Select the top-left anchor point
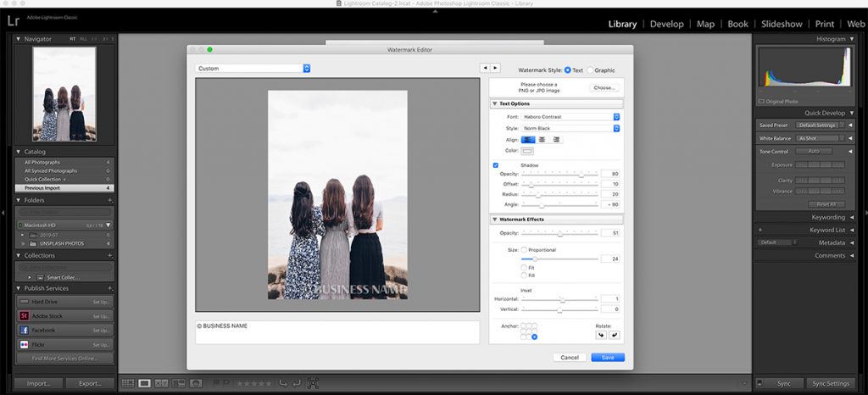The height and width of the screenshot is (395, 868). 523,325
